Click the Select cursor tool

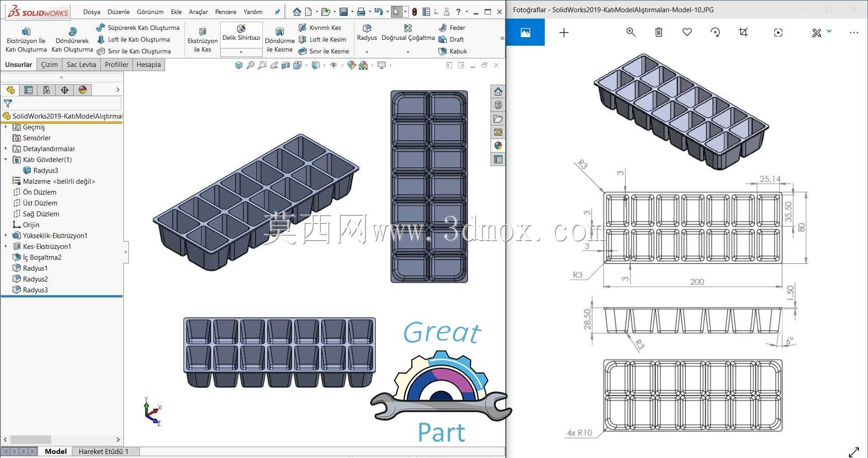pyautogui.click(x=396, y=12)
